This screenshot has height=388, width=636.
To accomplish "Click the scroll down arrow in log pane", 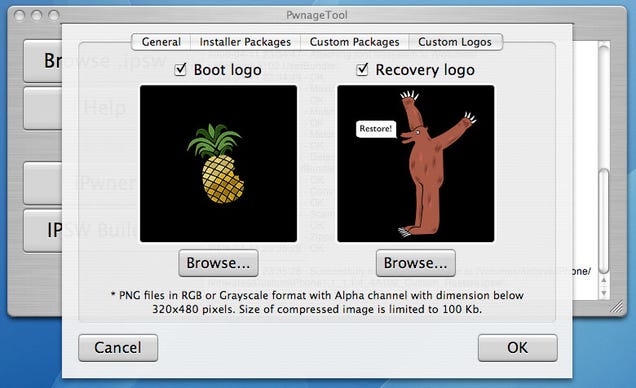I will tap(604, 293).
